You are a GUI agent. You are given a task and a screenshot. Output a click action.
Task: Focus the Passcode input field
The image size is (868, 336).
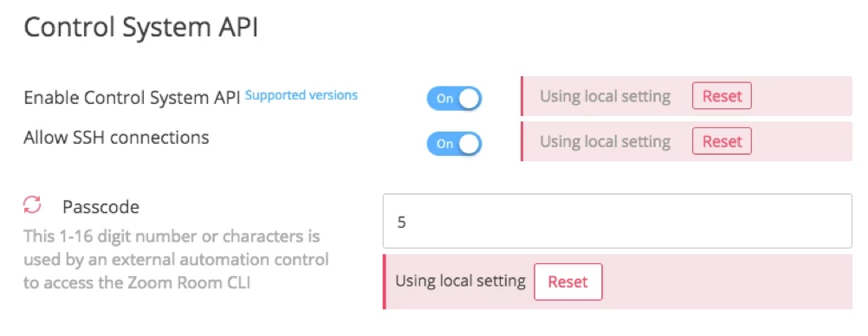click(618, 221)
